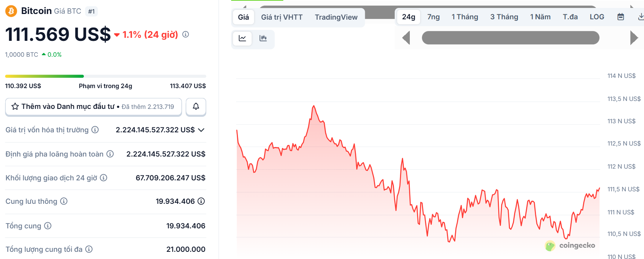Select the line chart view icon

[242, 39]
